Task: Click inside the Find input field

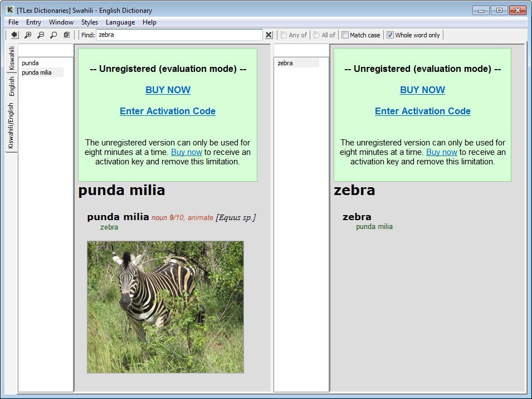Action: click(x=178, y=35)
